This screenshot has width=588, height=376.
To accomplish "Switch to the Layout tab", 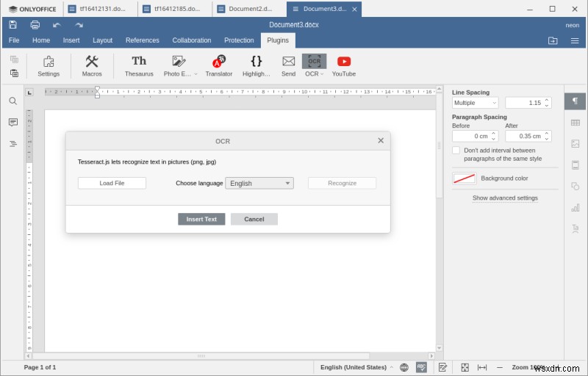I will (x=102, y=40).
